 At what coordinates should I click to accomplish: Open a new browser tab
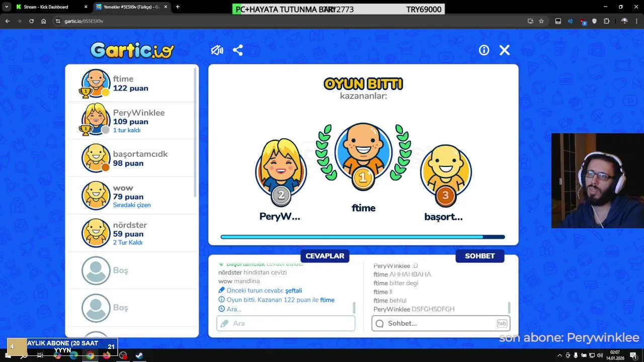click(178, 7)
